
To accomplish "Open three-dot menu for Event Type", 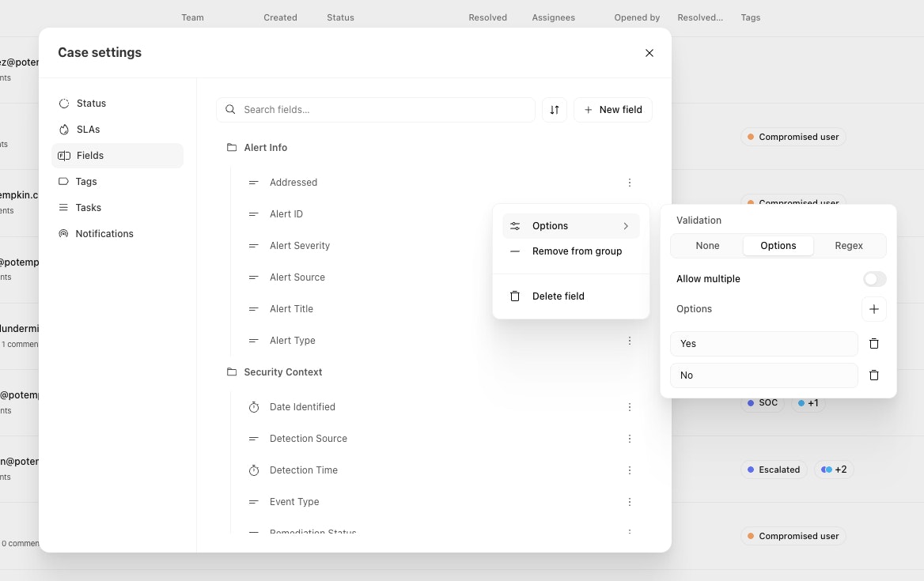I will [x=630, y=502].
